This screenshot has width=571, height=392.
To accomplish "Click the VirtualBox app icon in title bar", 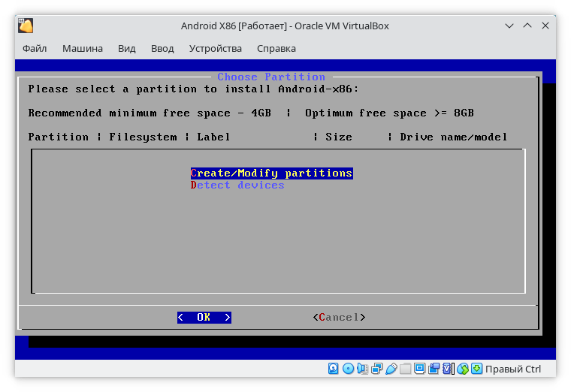I will (26, 26).
